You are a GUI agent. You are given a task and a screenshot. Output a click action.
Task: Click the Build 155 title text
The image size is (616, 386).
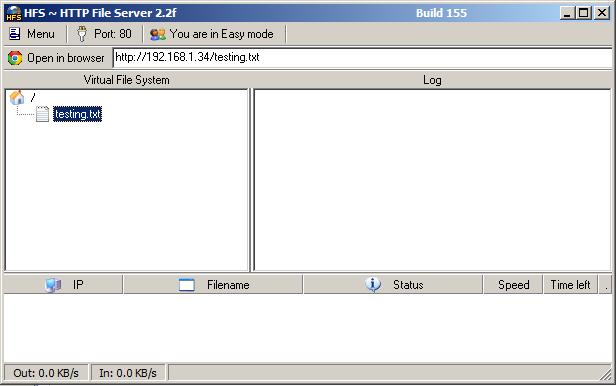441,13
